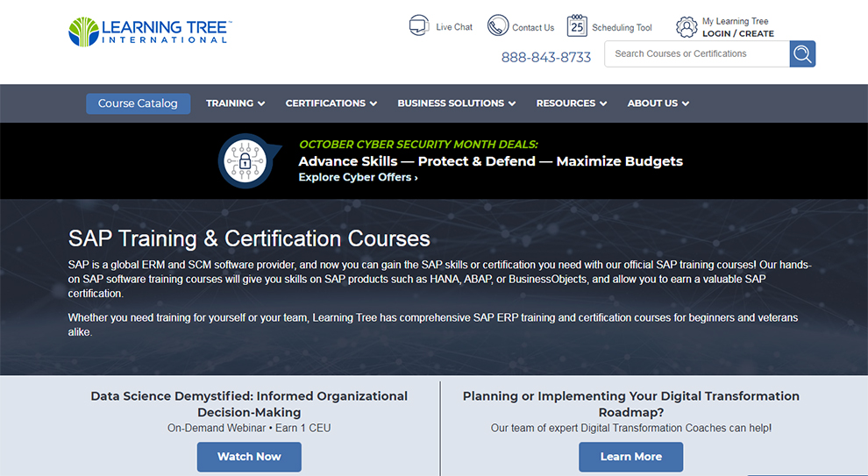Click the My Learning Tree user icon
This screenshot has height=476, width=868.
(687, 26)
